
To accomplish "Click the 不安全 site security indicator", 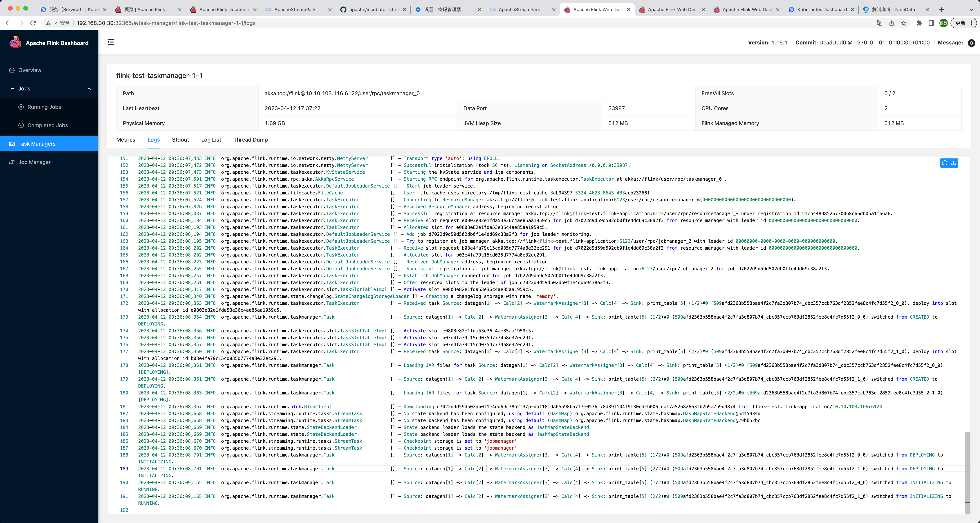I will pos(58,23).
